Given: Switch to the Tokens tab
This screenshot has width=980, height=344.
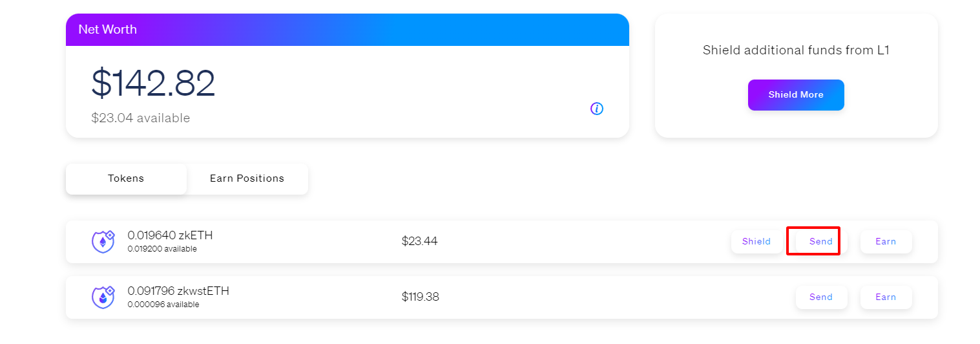Looking at the screenshot, I should click(x=126, y=178).
